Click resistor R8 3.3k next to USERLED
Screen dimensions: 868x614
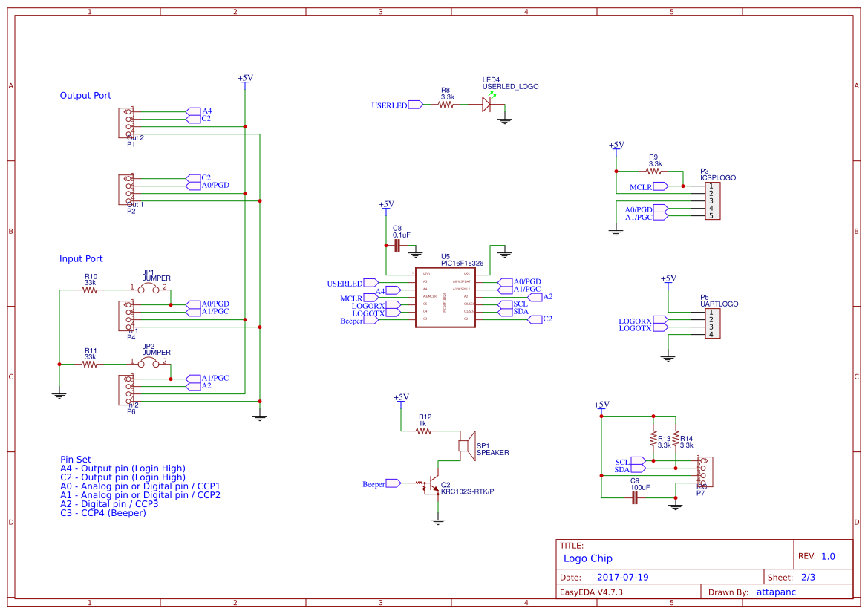coord(445,105)
